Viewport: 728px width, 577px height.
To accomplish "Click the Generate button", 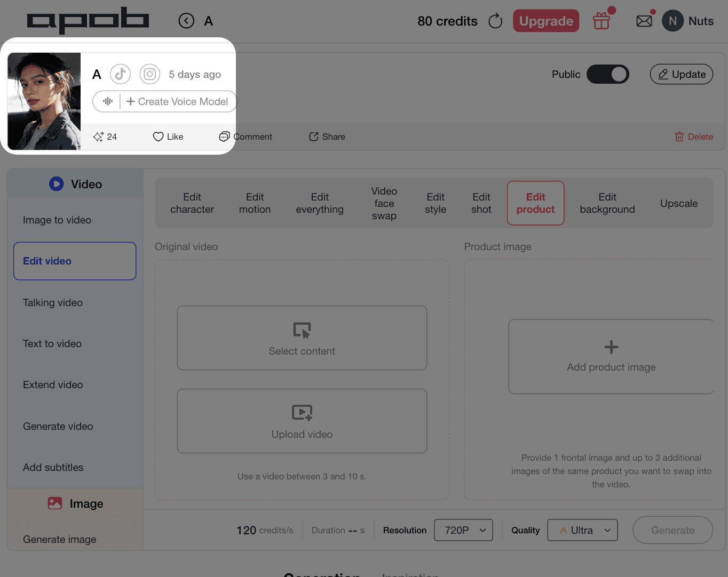I will 673,530.
